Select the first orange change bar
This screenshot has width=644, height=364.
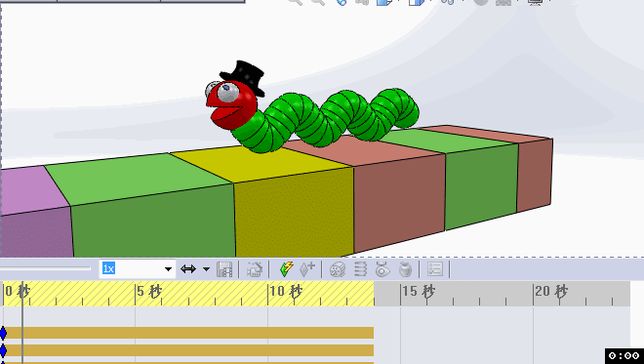[190, 333]
